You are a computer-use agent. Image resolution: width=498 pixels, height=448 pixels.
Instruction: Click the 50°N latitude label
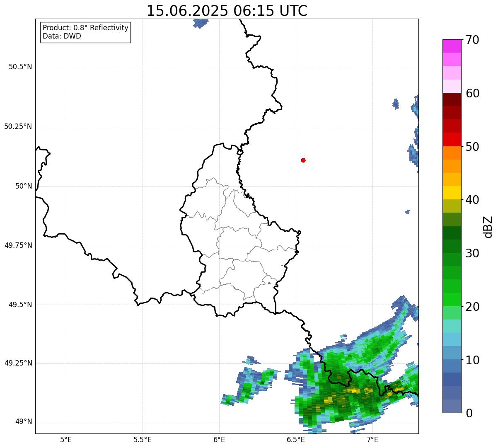[x=24, y=186]
